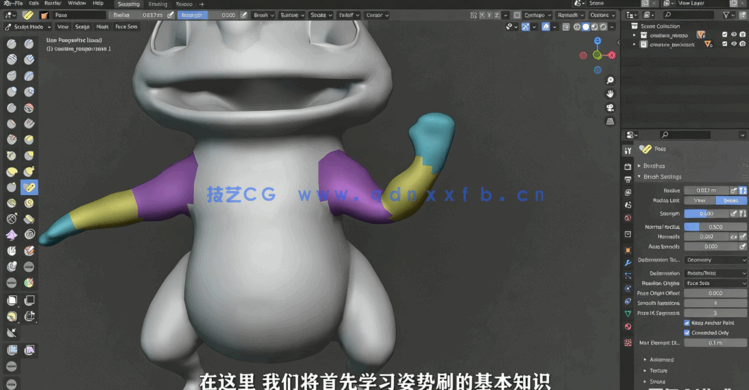Expand the Brushes panel
This screenshot has width=749, height=390.
[x=653, y=166]
